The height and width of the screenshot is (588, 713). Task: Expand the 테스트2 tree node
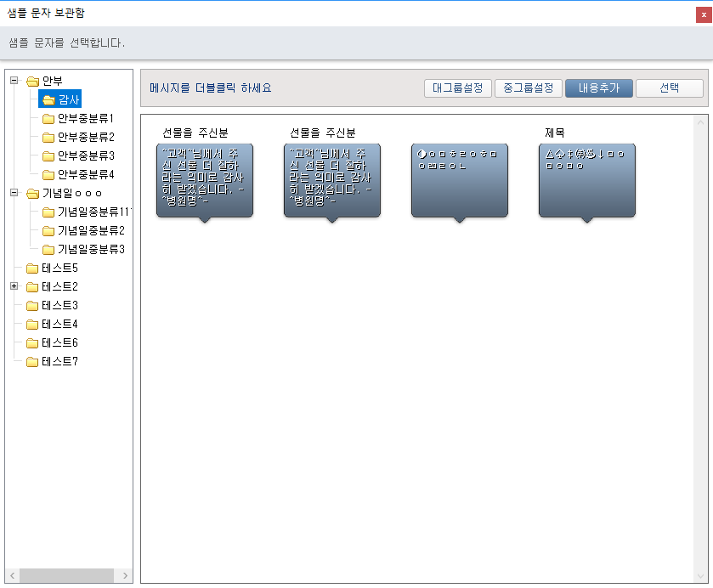click(14, 286)
